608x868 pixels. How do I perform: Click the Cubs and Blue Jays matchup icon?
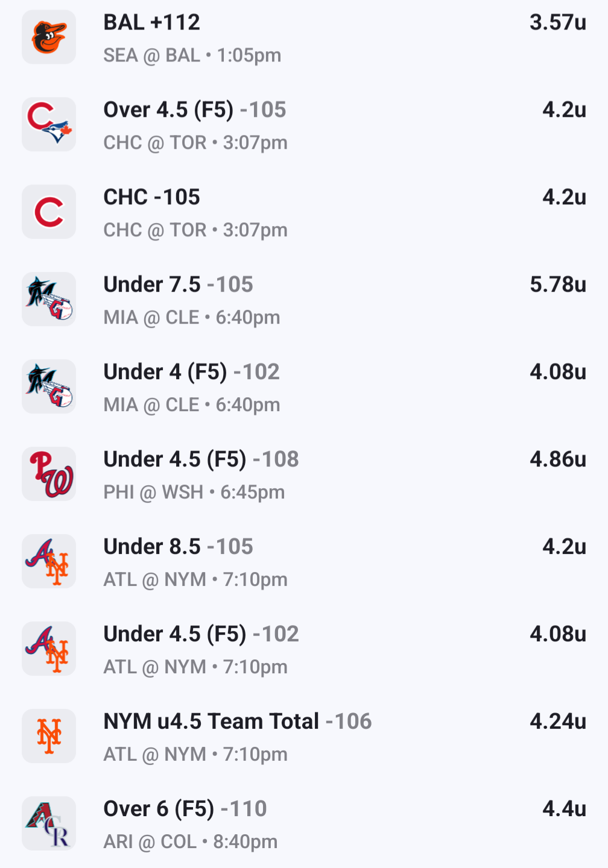[x=49, y=125]
